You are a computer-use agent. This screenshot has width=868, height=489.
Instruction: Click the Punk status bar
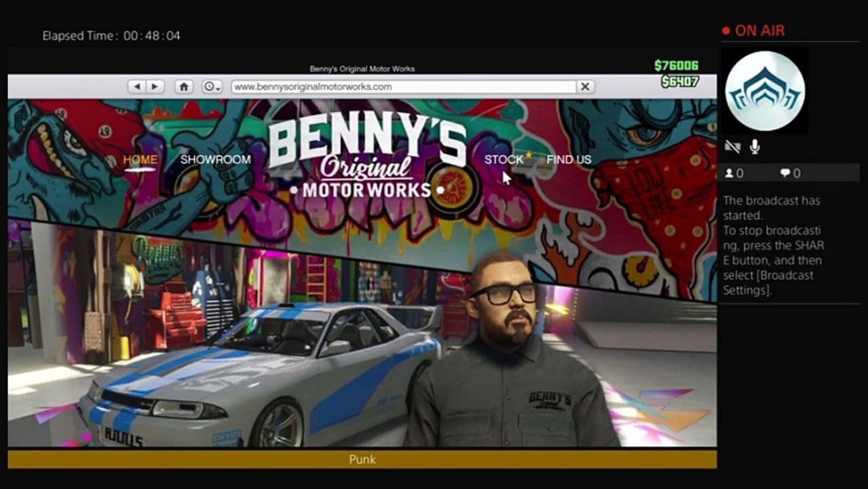[x=362, y=460]
